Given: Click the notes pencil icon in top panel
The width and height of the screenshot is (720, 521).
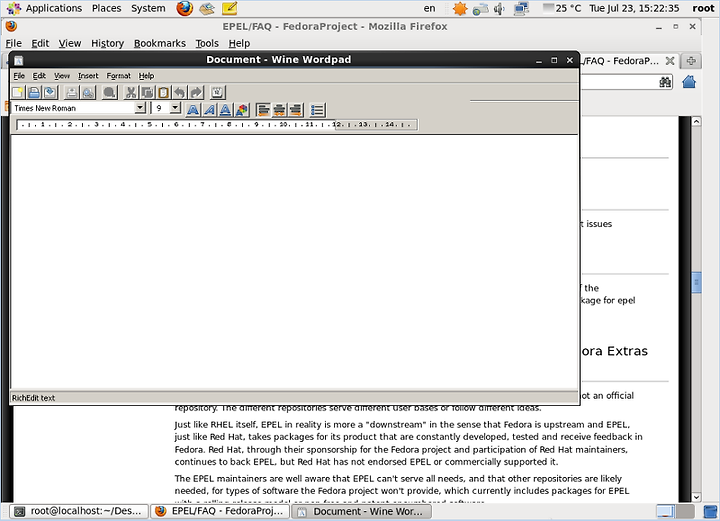Looking at the screenshot, I should point(229,8).
